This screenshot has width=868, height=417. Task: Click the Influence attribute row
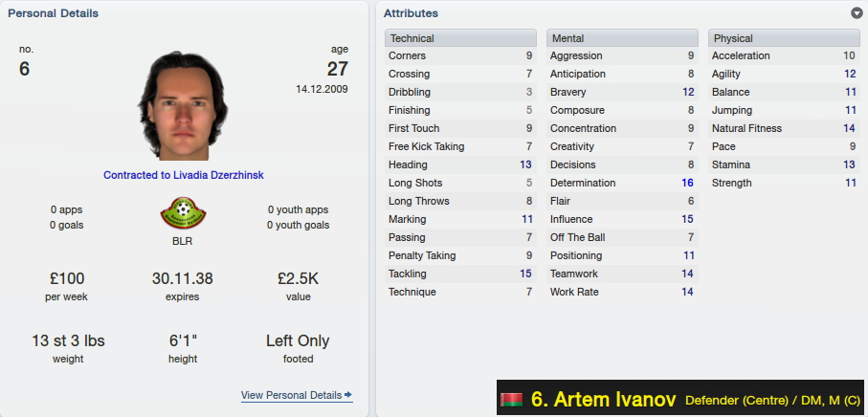pyautogui.click(x=622, y=220)
